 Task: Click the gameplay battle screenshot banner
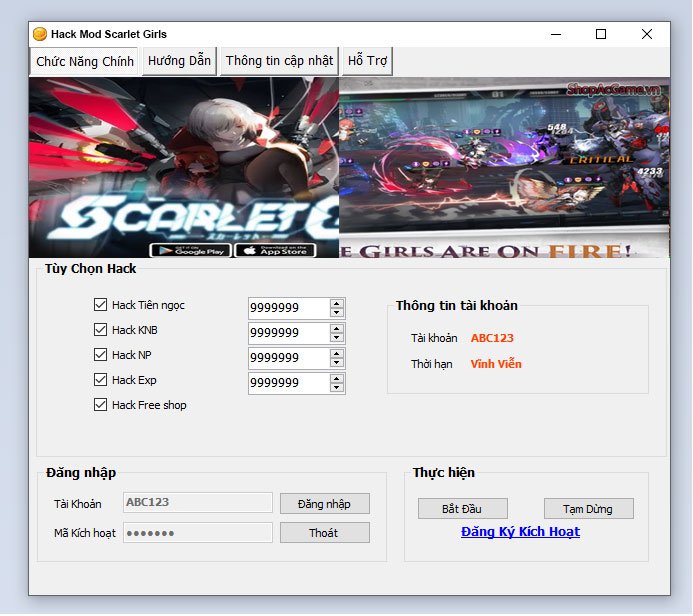click(x=504, y=167)
